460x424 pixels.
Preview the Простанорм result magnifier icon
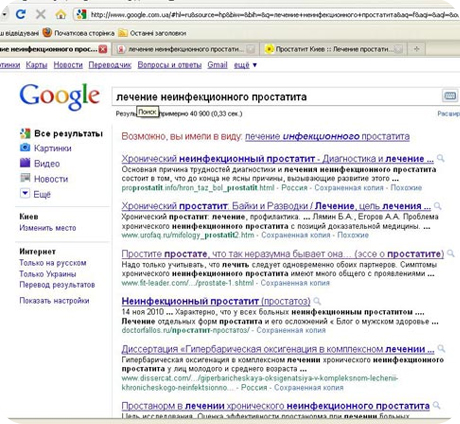tap(436, 405)
